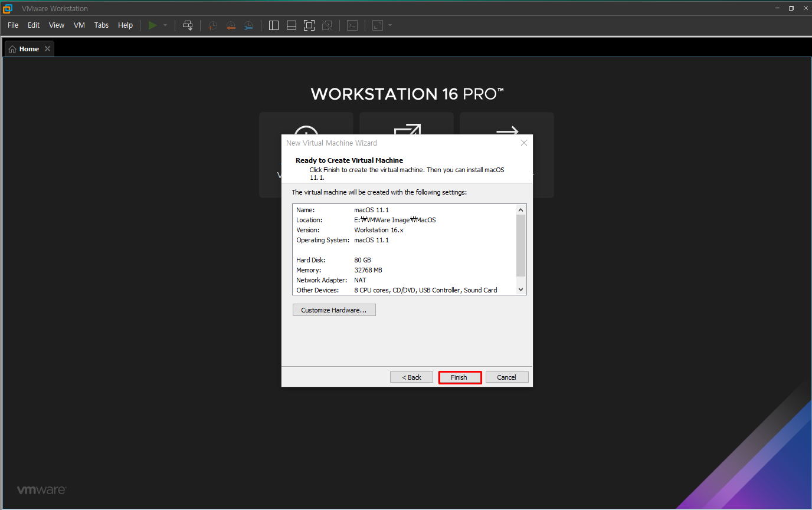812x510 pixels.
Task: Select the Location path value text
Action: coord(395,220)
